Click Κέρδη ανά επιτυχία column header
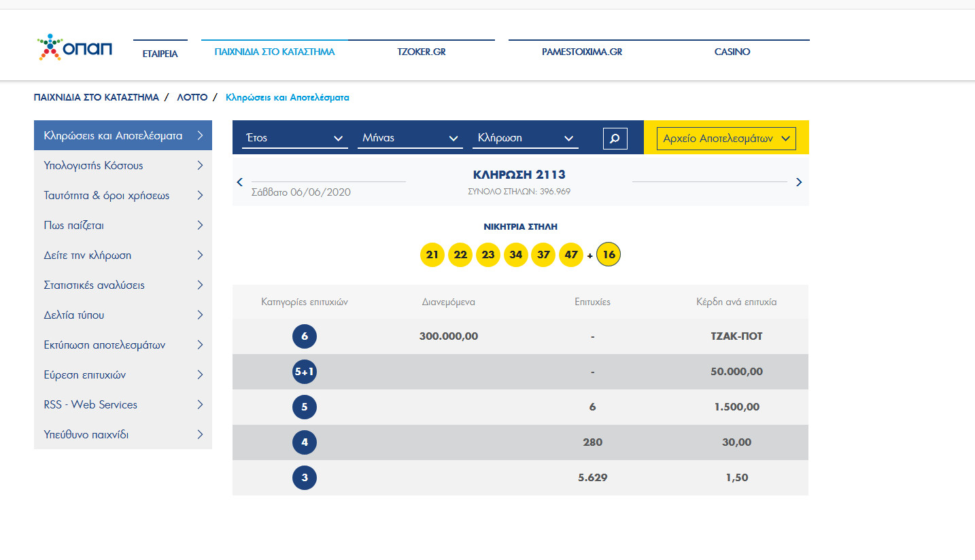975x560 pixels. click(x=736, y=302)
